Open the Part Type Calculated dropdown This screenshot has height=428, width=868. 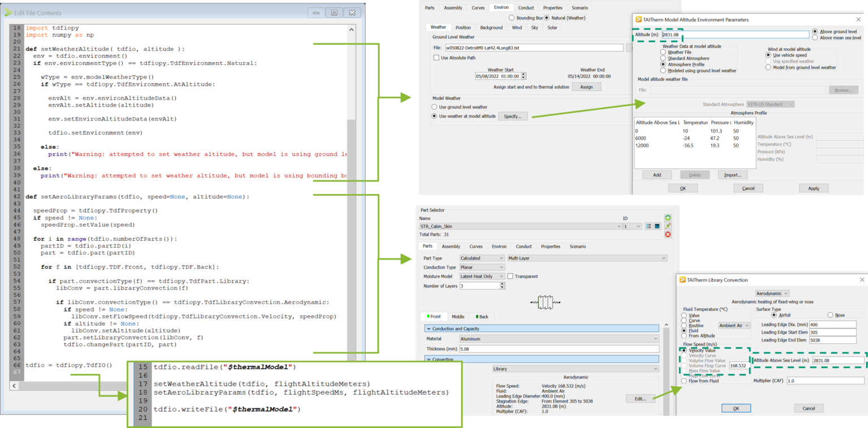coord(482,258)
